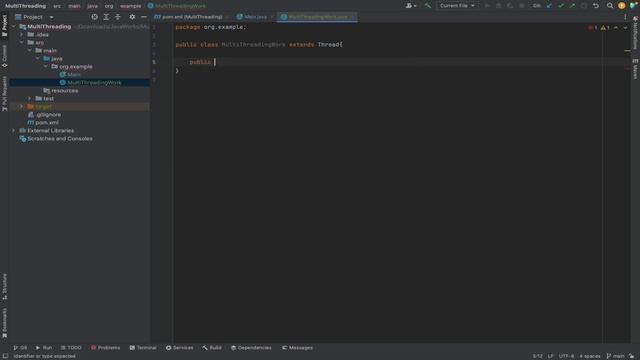Go to next highlighted error arrow
This screenshot has height=360, width=640.
click(625, 28)
